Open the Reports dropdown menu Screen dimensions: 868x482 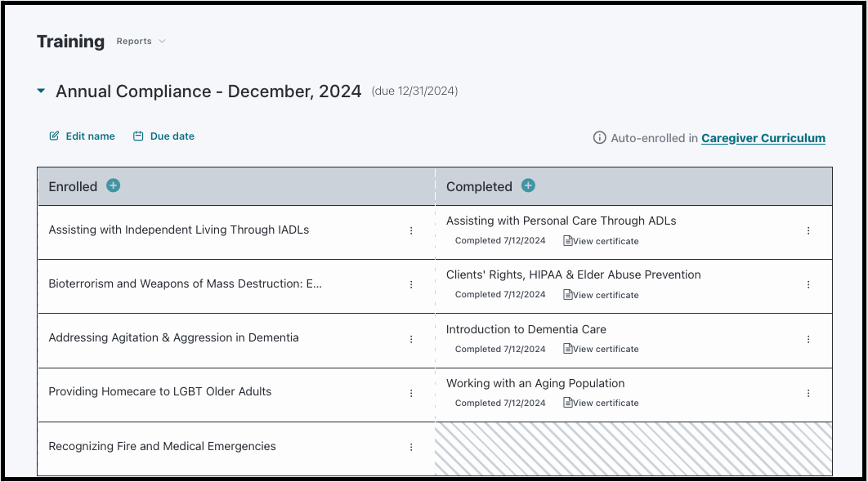point(141,41)
